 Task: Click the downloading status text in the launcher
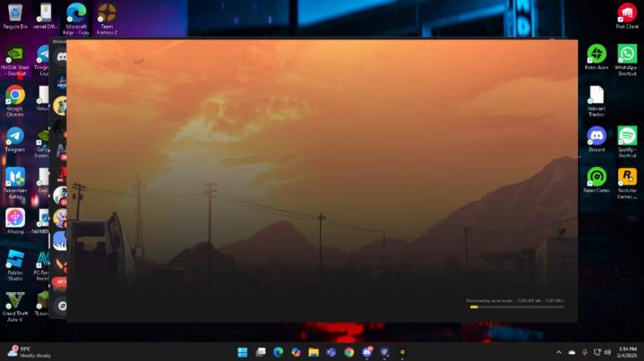point(515,301)
